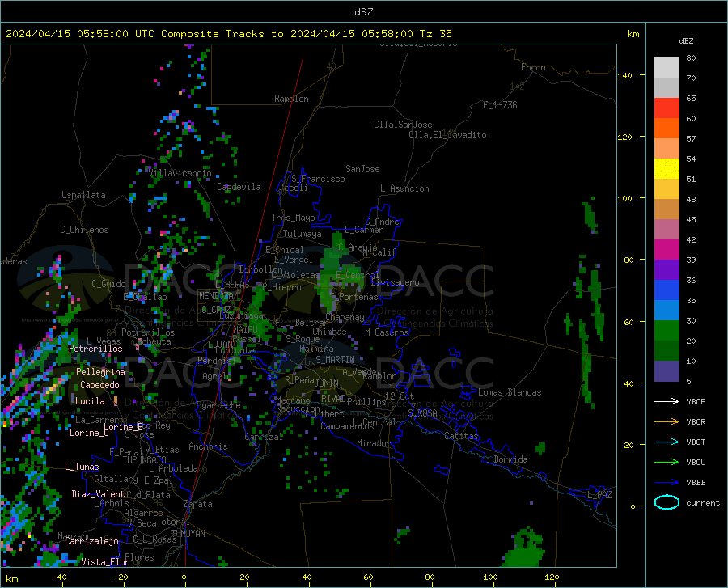728x588 pixels.
Task: Click the 'L_Asuncion' place label
Action: tap(404, 188)
